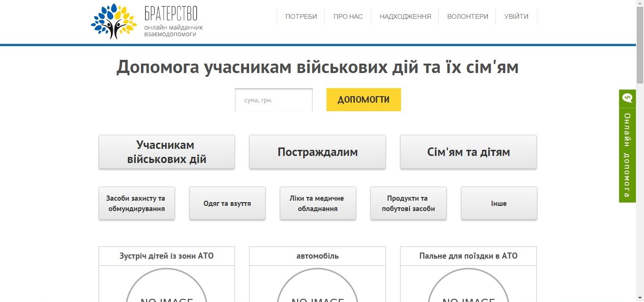Click the online help chat icon
This screenshot has width=644, height=302.
[627, 98]
